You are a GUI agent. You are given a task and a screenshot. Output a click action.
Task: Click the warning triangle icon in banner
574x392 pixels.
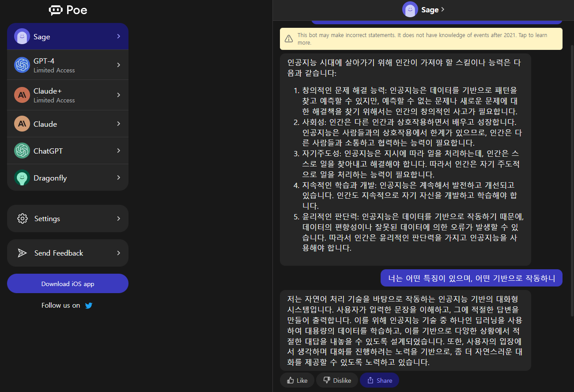(x=289, y=39)
